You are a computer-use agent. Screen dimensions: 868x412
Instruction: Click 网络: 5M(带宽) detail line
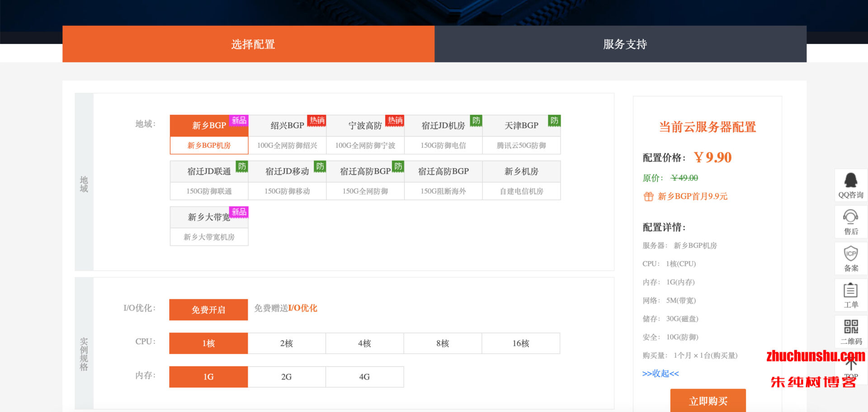669,300
